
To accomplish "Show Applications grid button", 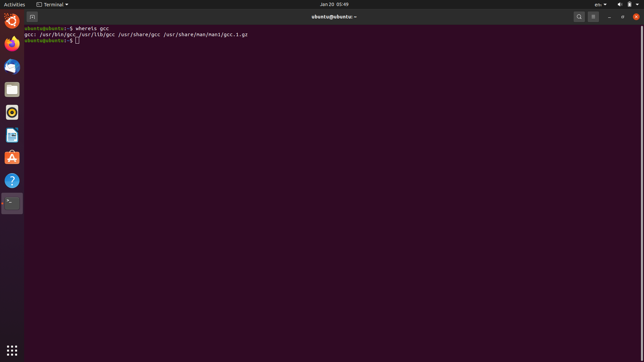I will point(12,350).
